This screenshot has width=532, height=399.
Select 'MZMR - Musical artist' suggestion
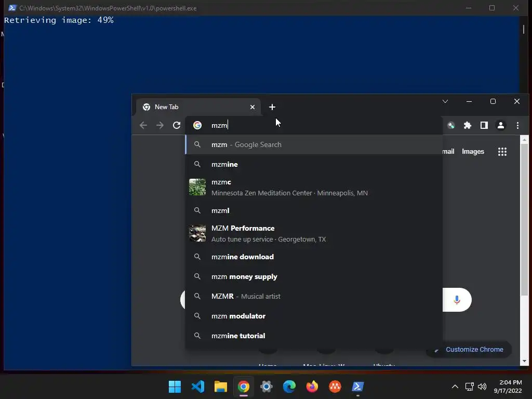click(x=314, y=296)
